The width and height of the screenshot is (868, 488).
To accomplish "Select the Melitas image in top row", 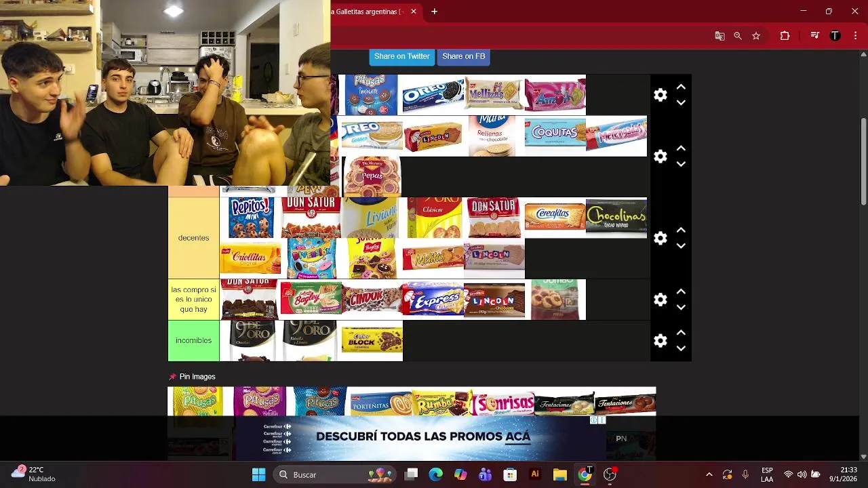I will [x=494, y=95].
